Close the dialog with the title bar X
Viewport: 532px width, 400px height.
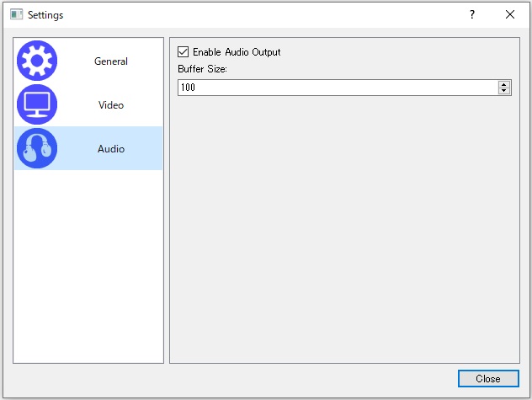click(509, 14)
